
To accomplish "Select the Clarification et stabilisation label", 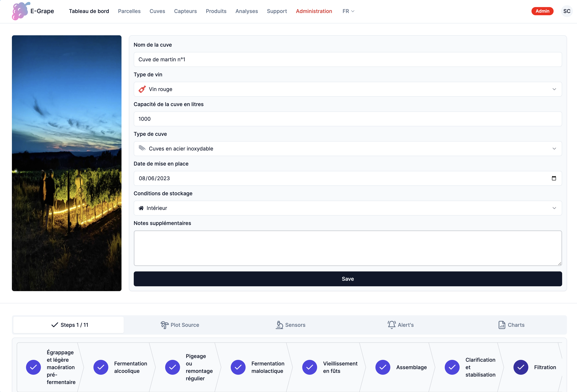I will pyautogui.click(x=480, y=367).
